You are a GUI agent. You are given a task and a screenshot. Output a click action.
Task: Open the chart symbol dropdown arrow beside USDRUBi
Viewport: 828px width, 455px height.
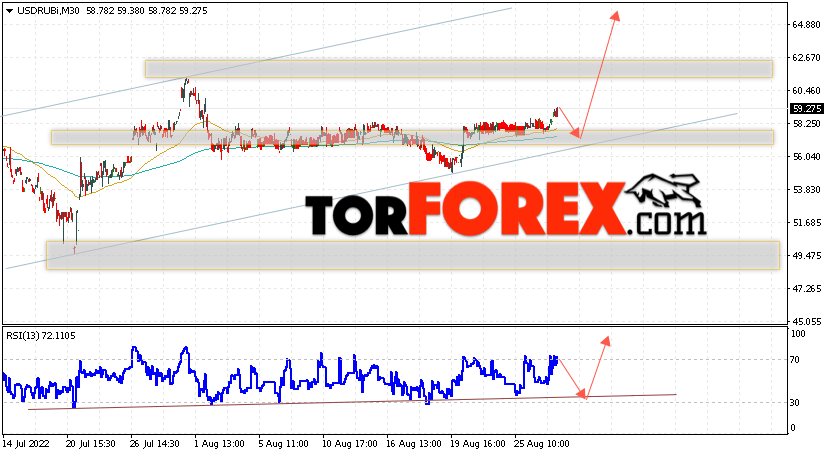click(x=9, y=11)
